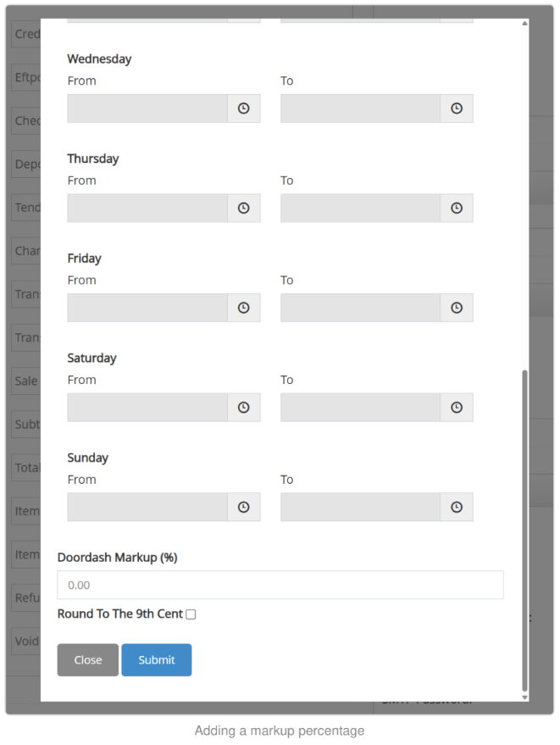Enable Round To The 9th Cent checkbox
This screenshot has height=745, width=560.
pos(191,614)
